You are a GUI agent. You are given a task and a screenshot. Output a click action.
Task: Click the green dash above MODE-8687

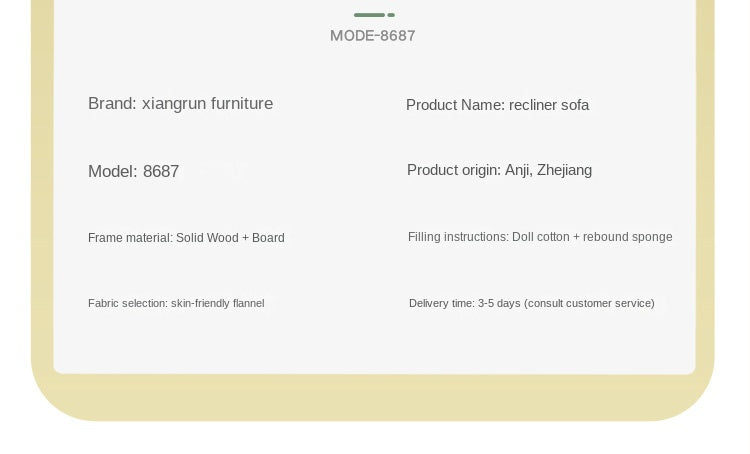[x=369, y=15]
